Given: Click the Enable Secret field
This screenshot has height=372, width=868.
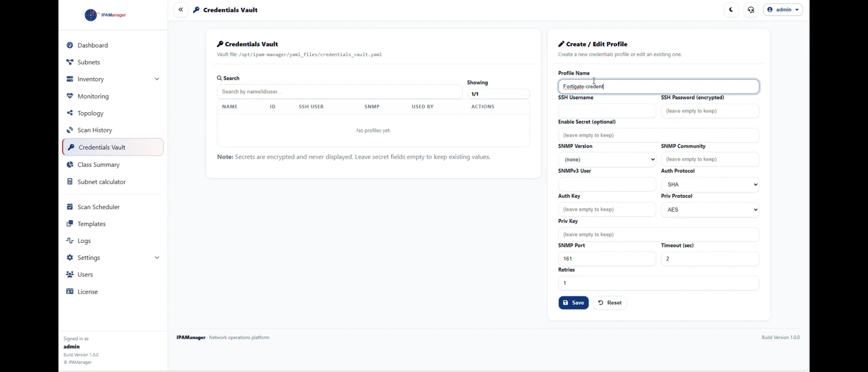Looking at the screenshot, I should pos(659,135).
